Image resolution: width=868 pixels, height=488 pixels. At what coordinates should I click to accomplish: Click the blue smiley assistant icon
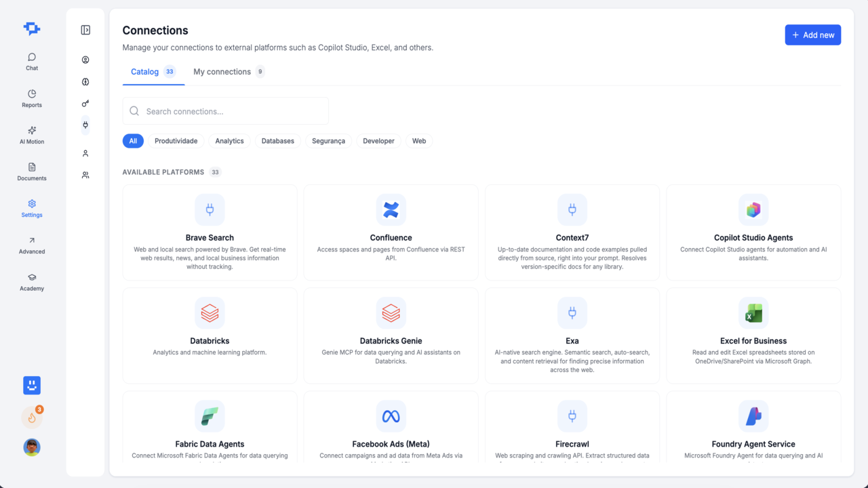[32, 386]
